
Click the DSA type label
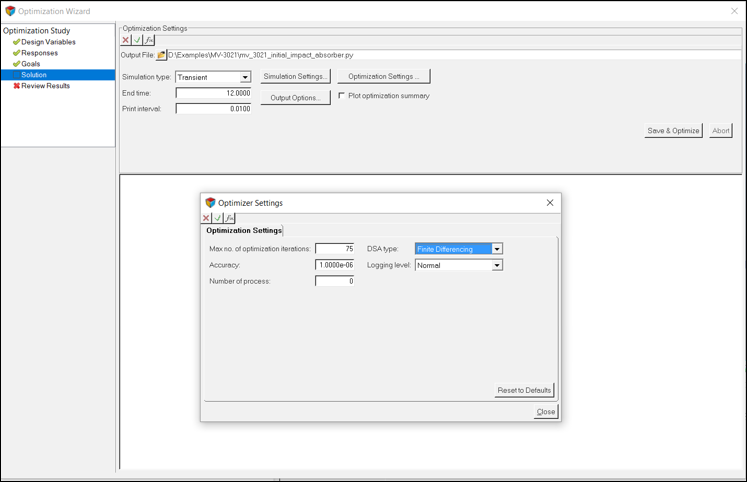pyautogui.click(x=382, y=249)
